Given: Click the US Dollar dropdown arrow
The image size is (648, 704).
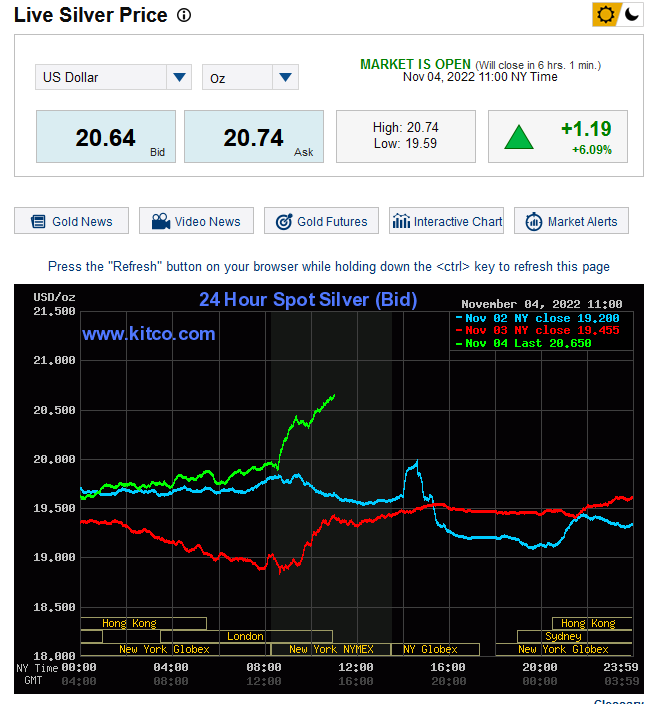Looking at the screenshot, I should (x=179, y=77).
